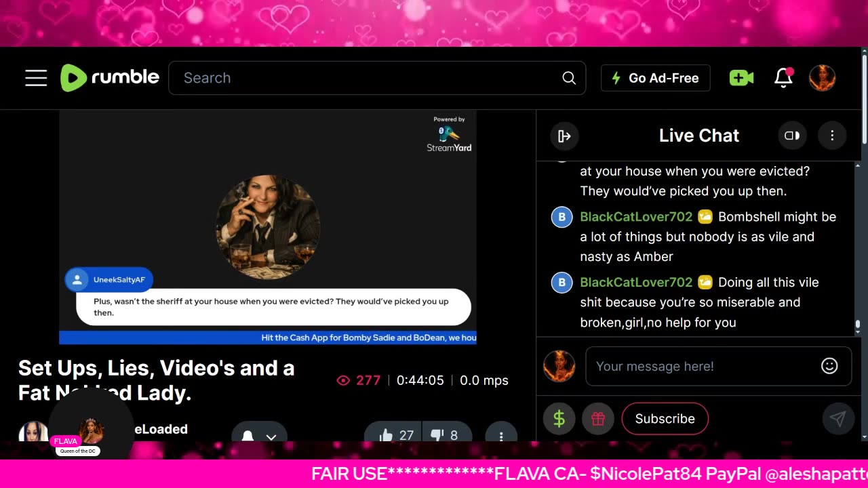Go to the Rumble home logo
Screen dimensions: 868x488
pyautogui.click(x=110, y=78)
